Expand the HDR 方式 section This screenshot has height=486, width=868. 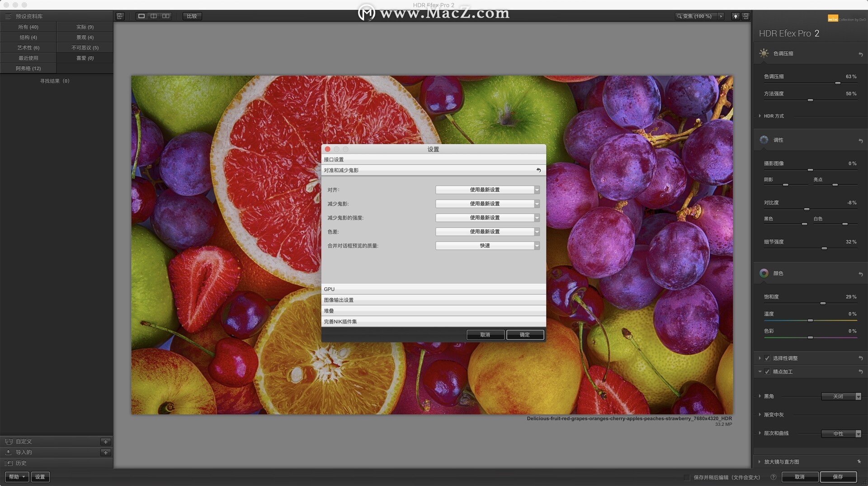point(760,116)
